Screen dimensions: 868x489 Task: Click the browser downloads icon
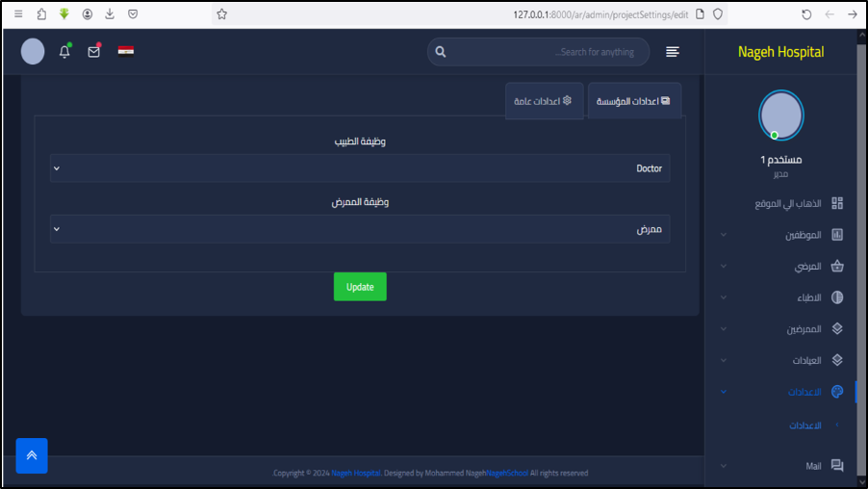click(x=110, y=14)
